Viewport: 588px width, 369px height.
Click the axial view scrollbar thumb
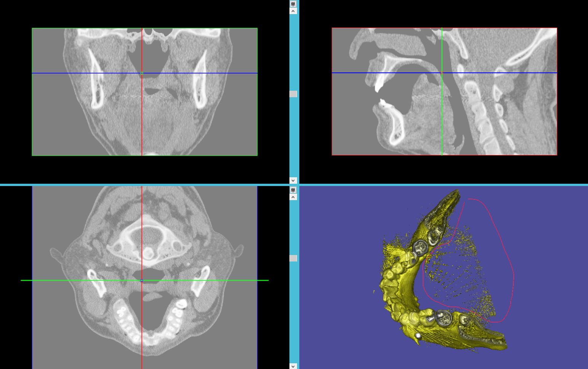pos(293,258)
